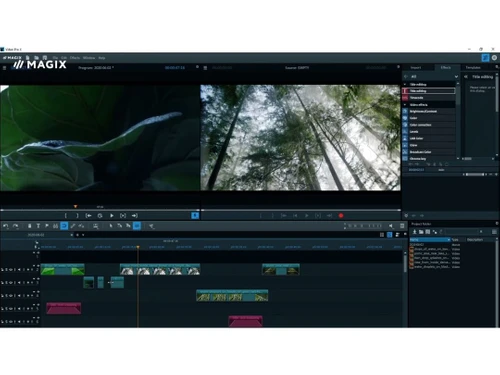The height and width of the screenshot is (375, 500).
Task: Click the open project folder icon
Action: [36, 58]
